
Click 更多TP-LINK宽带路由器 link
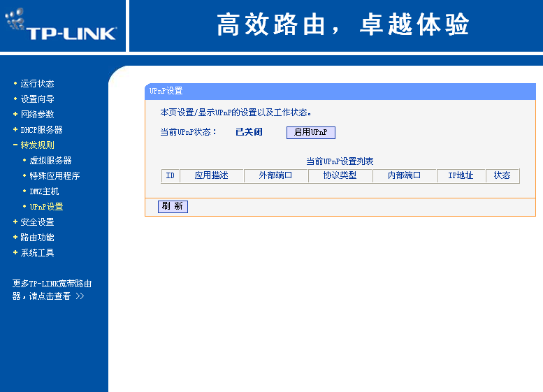(x=52, y=290)
